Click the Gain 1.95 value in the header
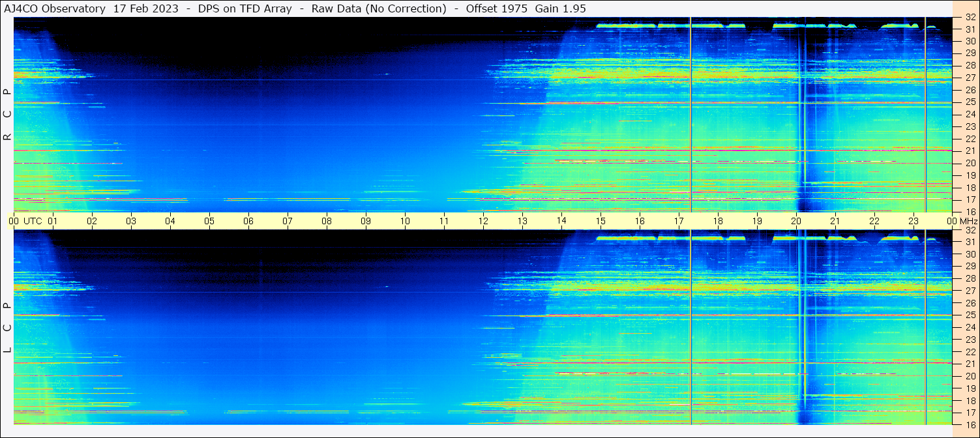980x438 pixels. click(561, 8)
